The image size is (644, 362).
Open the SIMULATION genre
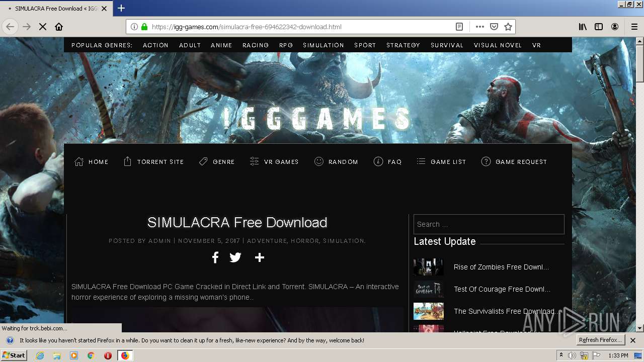(x=324, y=45)
